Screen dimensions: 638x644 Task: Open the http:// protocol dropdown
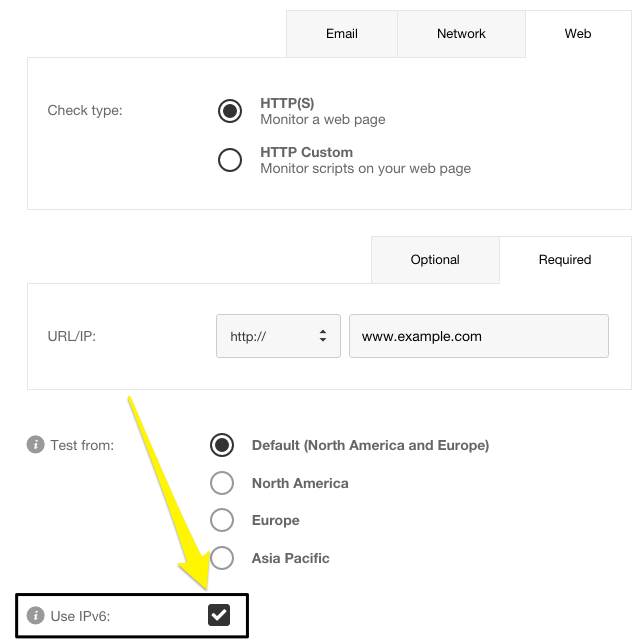[278, 337]
